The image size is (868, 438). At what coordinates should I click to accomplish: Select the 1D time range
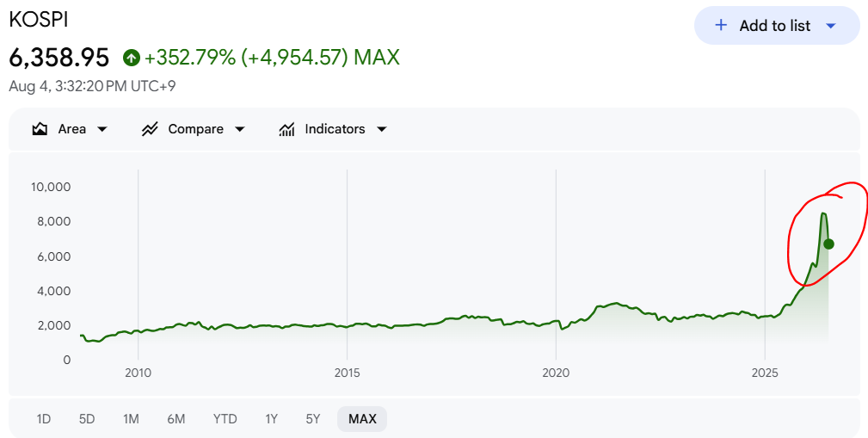click(x=44, y=419)
